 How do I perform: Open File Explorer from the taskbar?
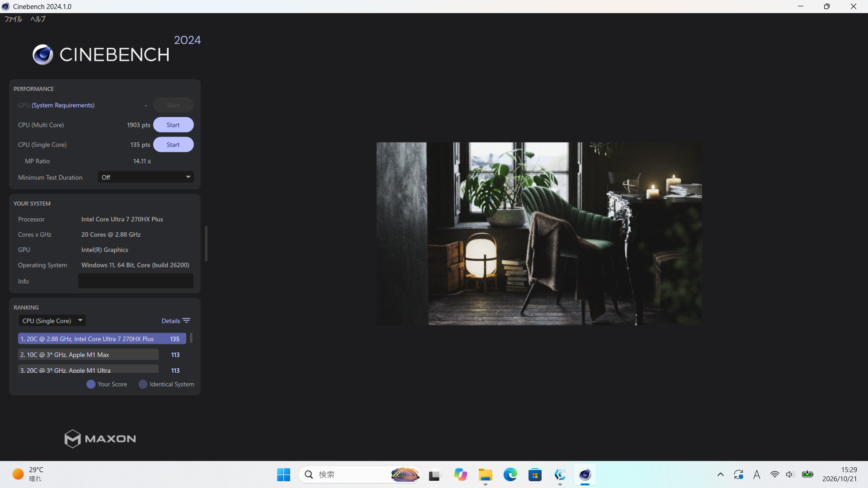coord(485,474)
